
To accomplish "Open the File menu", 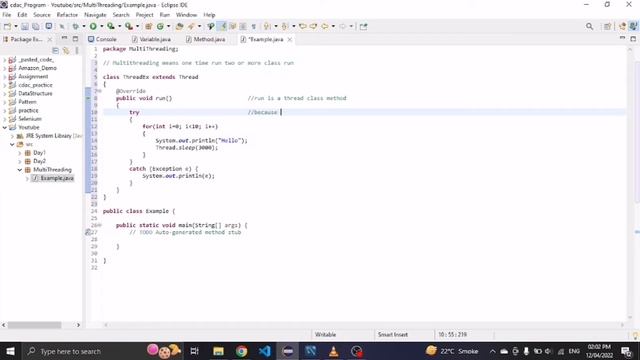I will tap(7, 15).
